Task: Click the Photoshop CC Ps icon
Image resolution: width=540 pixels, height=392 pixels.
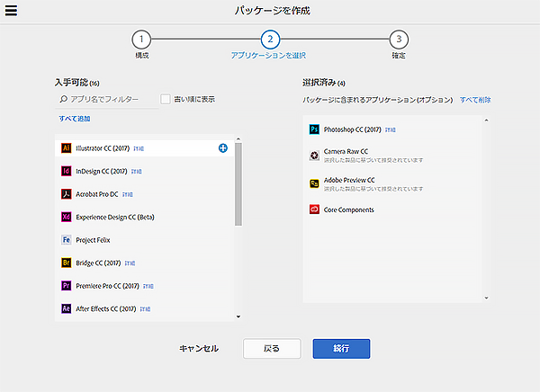Action: (x=314, y=129)
